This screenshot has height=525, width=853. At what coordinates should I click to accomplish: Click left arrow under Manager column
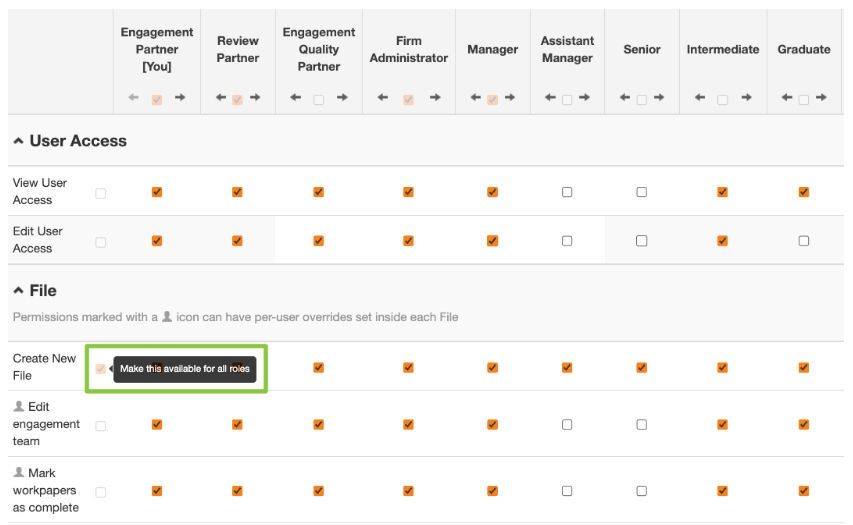click(473, 98)
